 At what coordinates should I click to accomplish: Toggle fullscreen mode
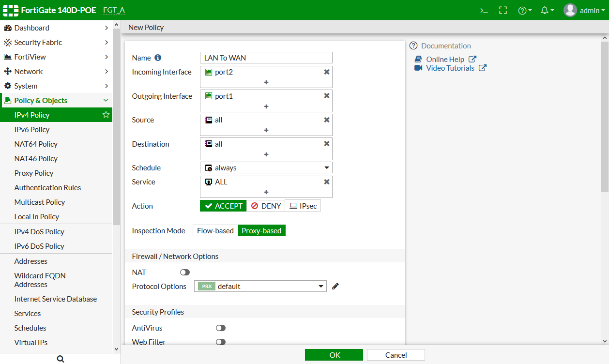click(x=503, y=10)
